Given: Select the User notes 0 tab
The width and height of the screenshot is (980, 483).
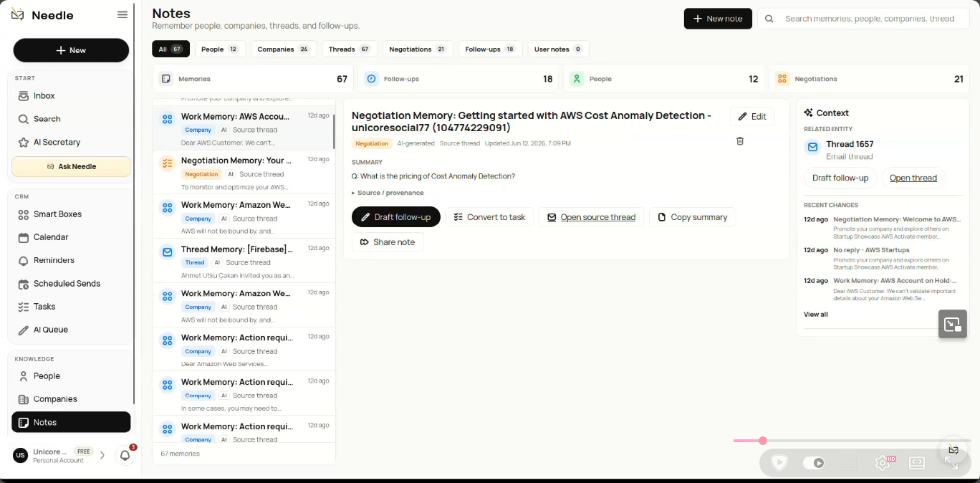Looking at the screenshot, I should coord(559,49).
